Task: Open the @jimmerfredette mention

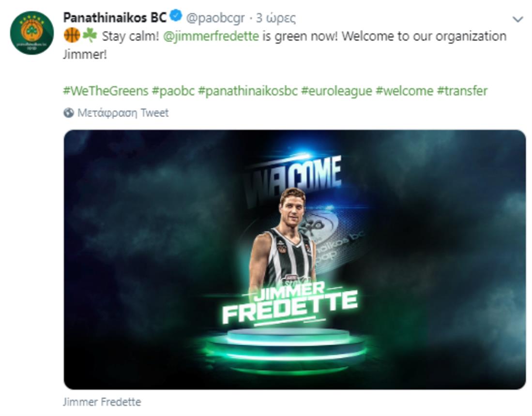Action: click(x=211, y=36)
